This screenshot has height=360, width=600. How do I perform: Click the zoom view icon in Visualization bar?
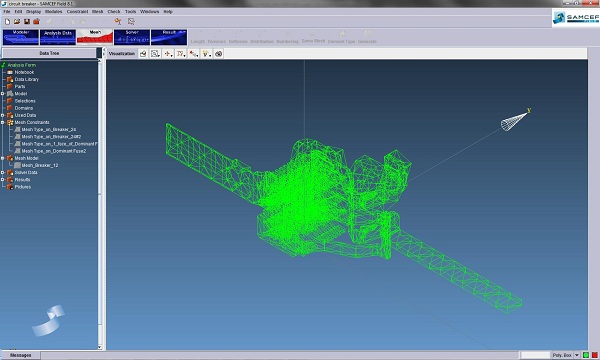(155, 54)
